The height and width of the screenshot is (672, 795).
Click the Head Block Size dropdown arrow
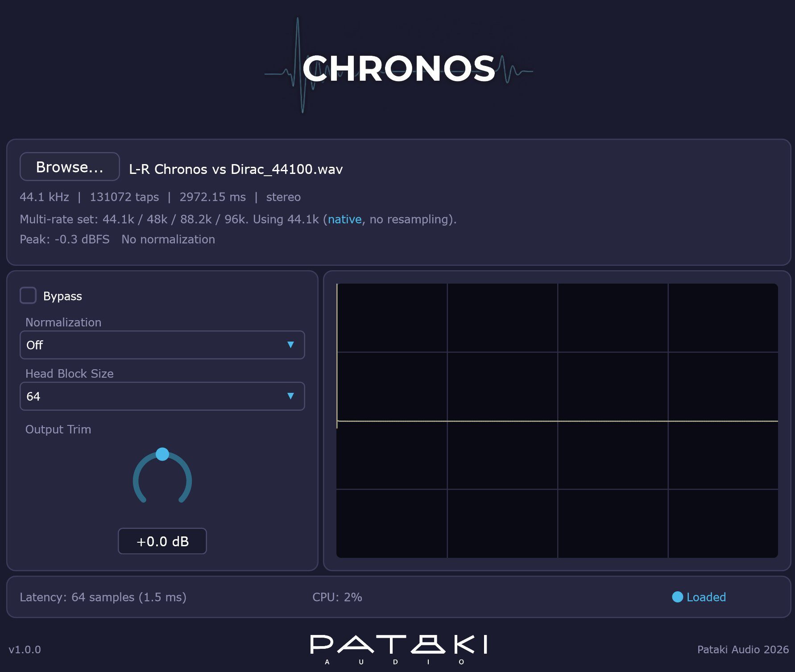point(290,396)
